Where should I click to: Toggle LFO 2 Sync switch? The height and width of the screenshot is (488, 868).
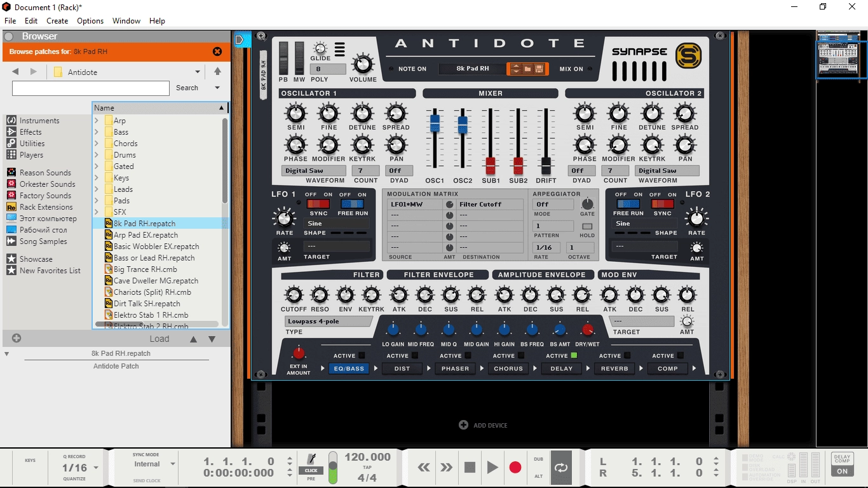pos(663,204)
